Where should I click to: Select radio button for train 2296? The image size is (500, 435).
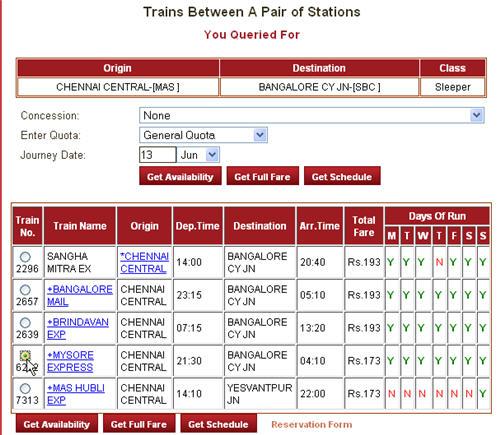(x=25, y=257)
